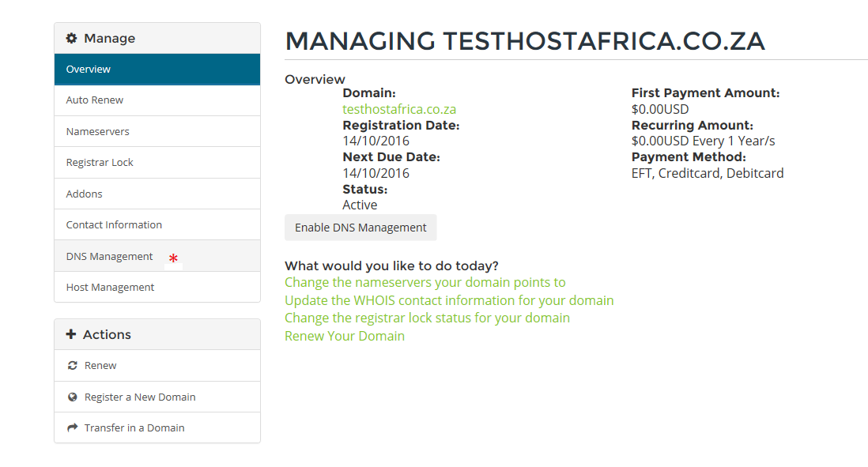This screenshot has height=467, width=868.
Task: Click Update the WHOIS contact information link
Action: click(449, 300)
